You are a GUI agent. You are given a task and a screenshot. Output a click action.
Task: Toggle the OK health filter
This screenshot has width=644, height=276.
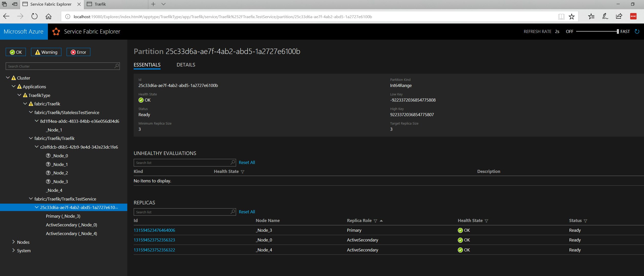[16, 52]
